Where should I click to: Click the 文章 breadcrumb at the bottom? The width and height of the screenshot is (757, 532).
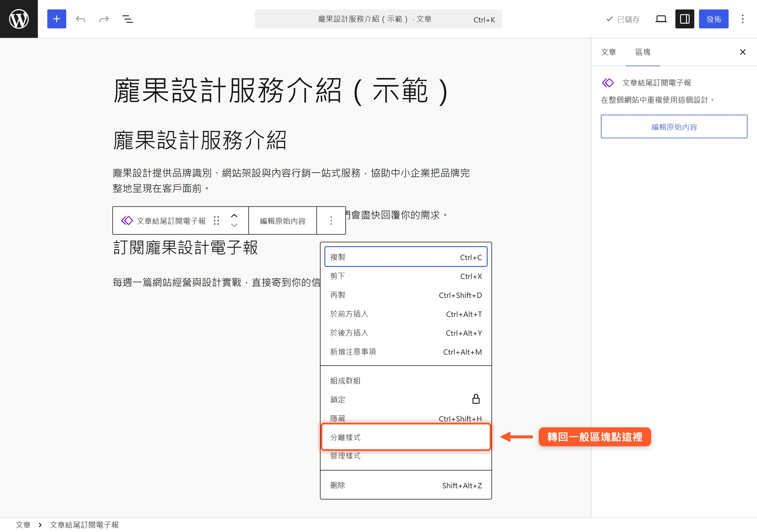(23, 525)
